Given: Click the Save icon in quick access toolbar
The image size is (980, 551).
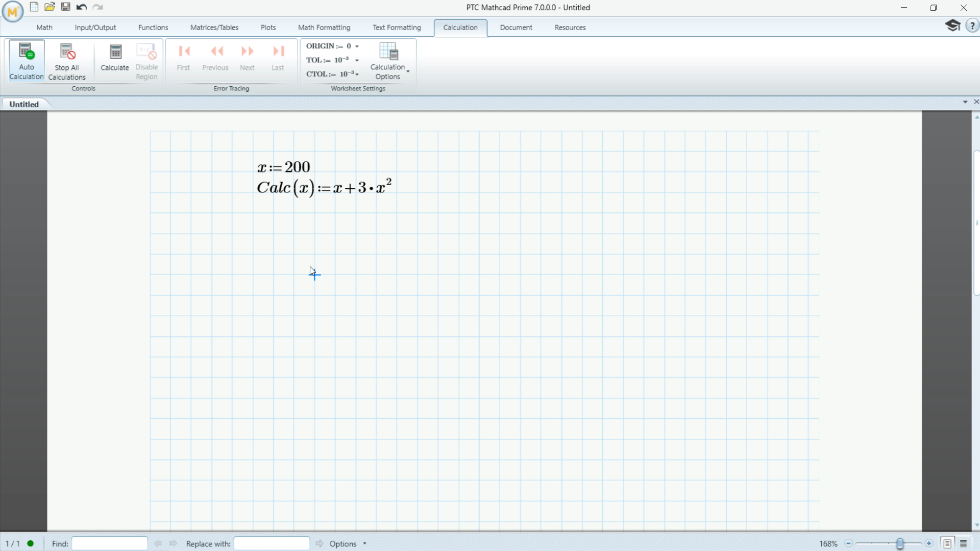Looking at the screenshot, I should 66,7.
